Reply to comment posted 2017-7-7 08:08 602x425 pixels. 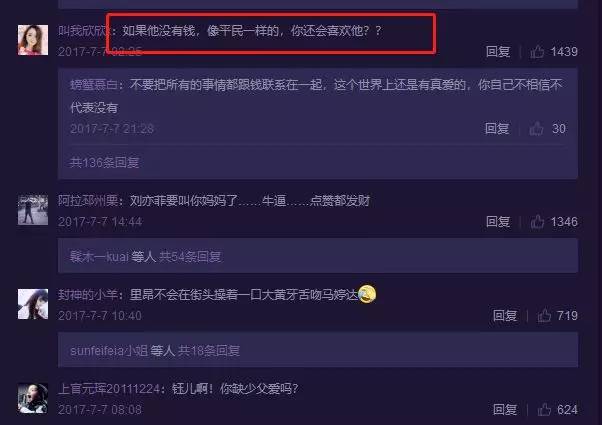tap(505, 410)
